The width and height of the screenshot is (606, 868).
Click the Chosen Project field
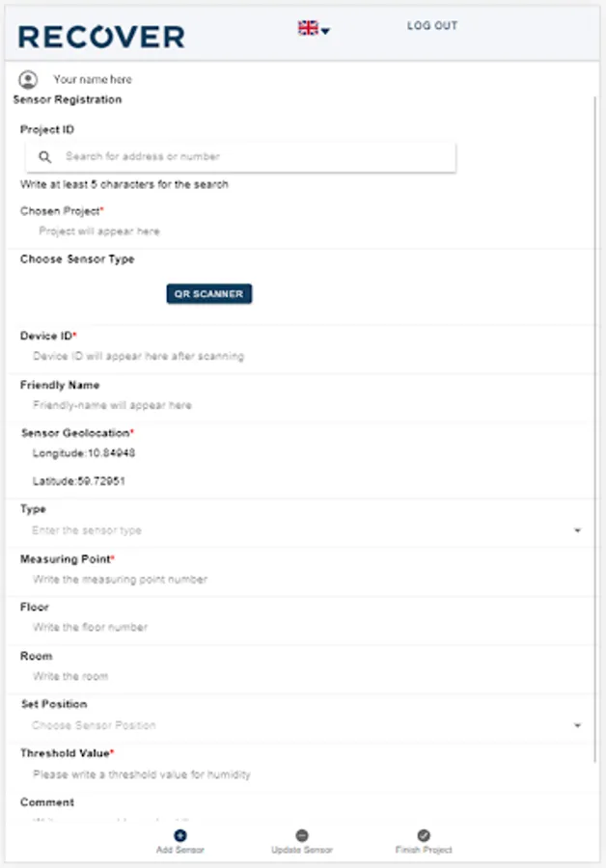(x=99, y=231)
